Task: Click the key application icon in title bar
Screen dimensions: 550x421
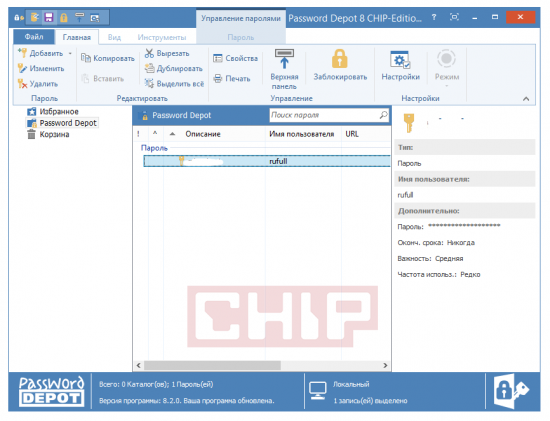Action: [19, 18]
